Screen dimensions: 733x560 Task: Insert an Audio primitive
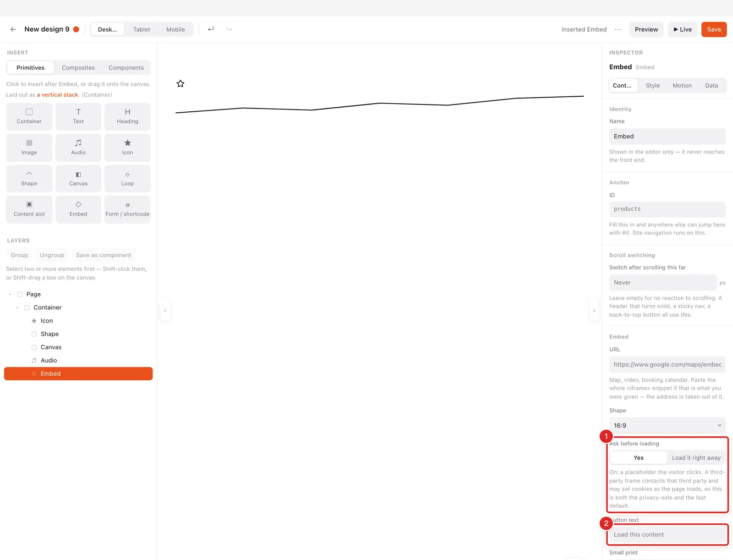(78, 148)
